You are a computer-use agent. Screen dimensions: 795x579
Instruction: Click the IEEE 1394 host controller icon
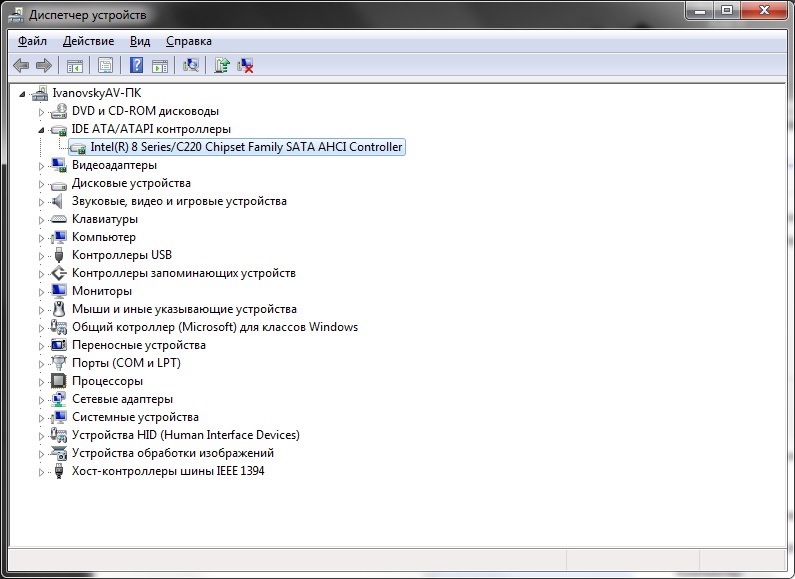[59, 471]
